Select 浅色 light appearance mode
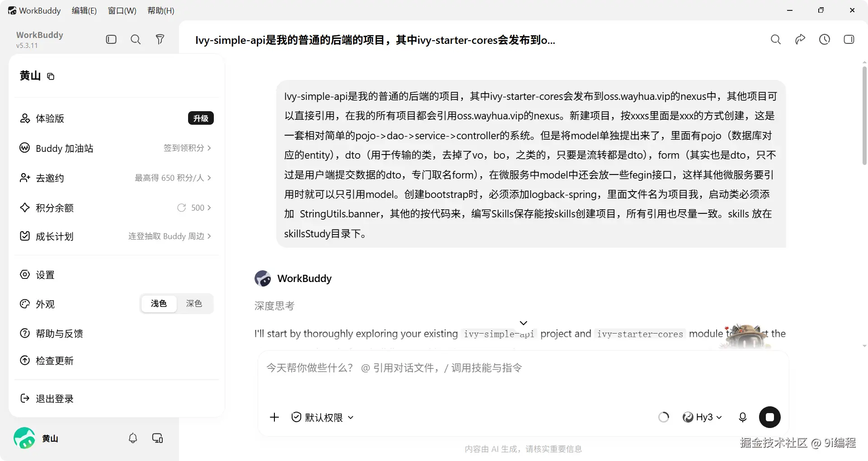 click(x=159, y=304)
